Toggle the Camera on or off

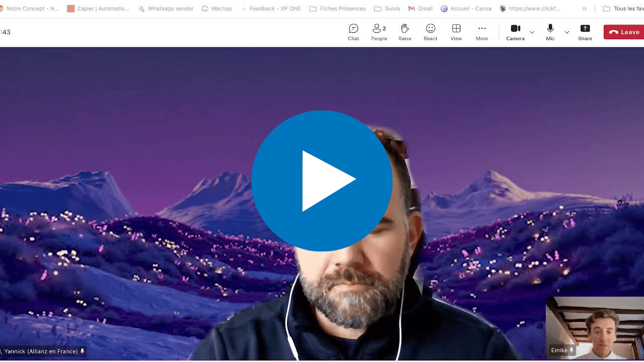[x=515, y=32]
